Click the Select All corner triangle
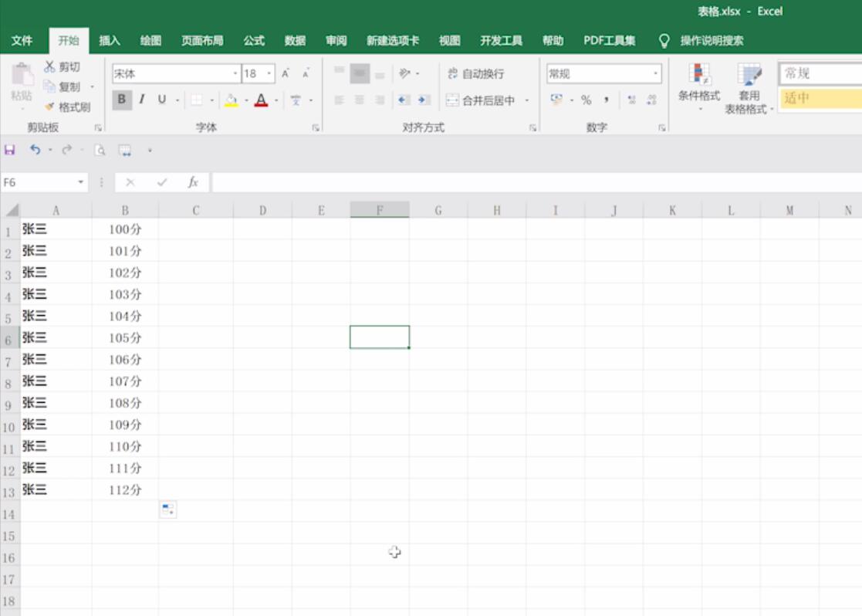862x616 pixels. click(x=11, y=210)
